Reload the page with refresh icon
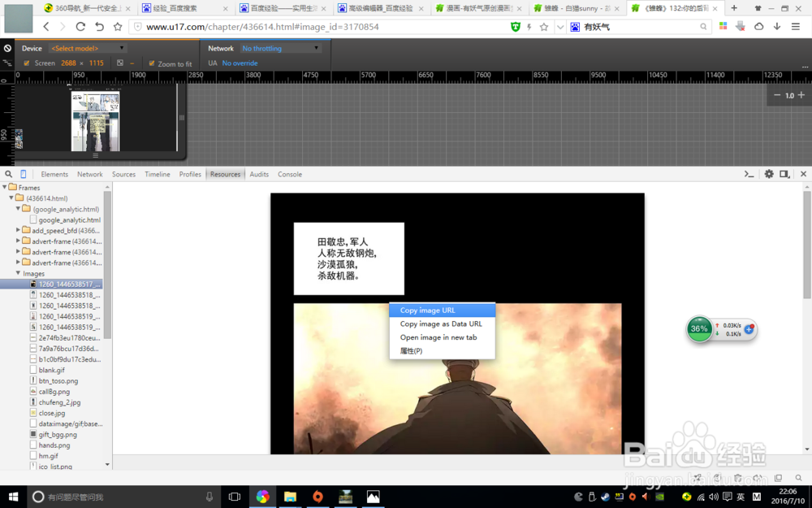This screenshot has height=508, width=812. [80, 27]
